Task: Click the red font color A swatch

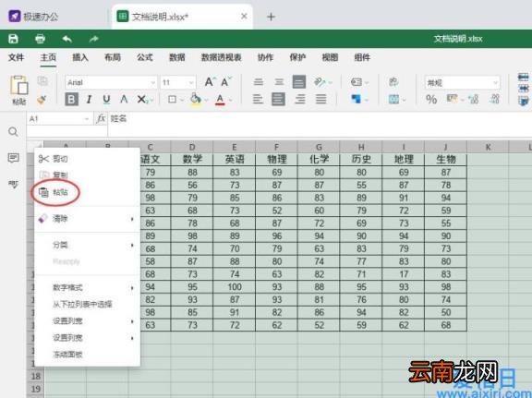Action: click(x=220, y=100)
